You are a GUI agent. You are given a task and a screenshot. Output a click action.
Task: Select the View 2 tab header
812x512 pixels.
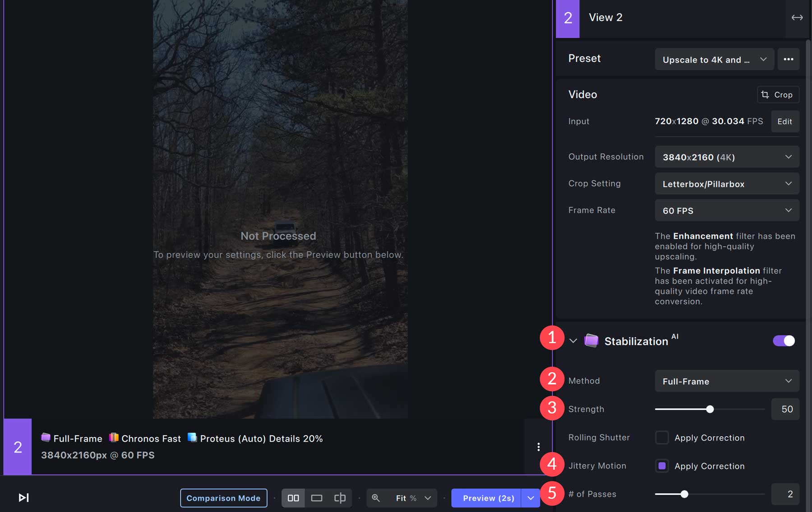point(605,18)
